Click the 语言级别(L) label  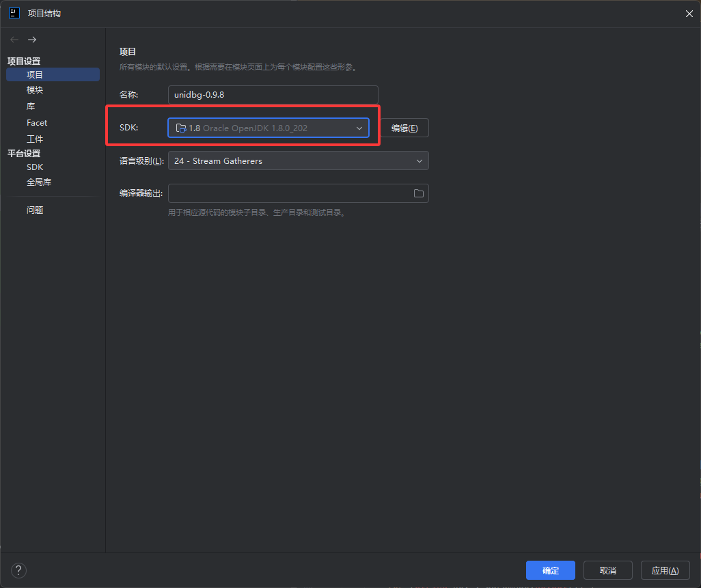coord(141,161)
